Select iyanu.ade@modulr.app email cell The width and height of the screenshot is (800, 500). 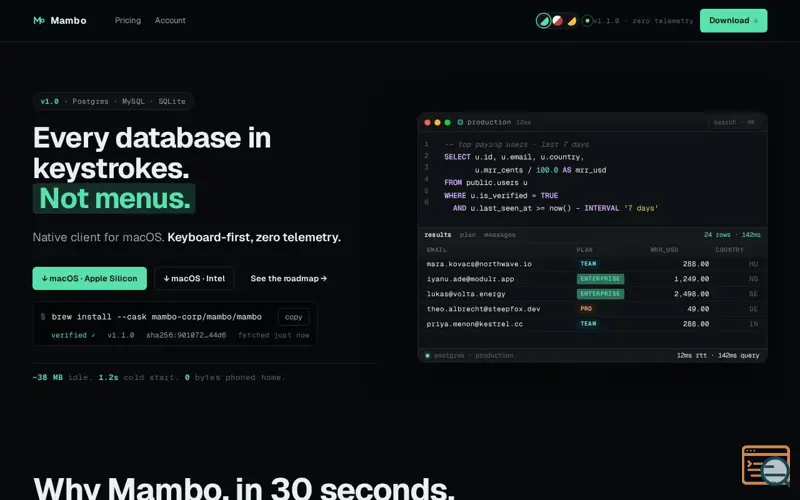tap(470, 279)
